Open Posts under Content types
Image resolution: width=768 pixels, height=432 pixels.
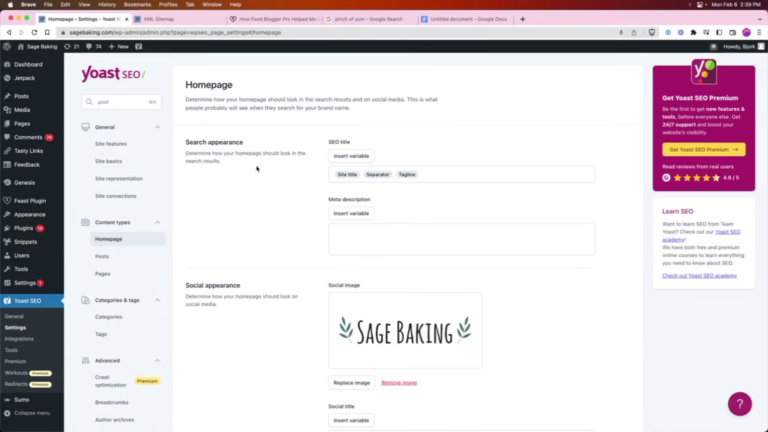[102, 257]
